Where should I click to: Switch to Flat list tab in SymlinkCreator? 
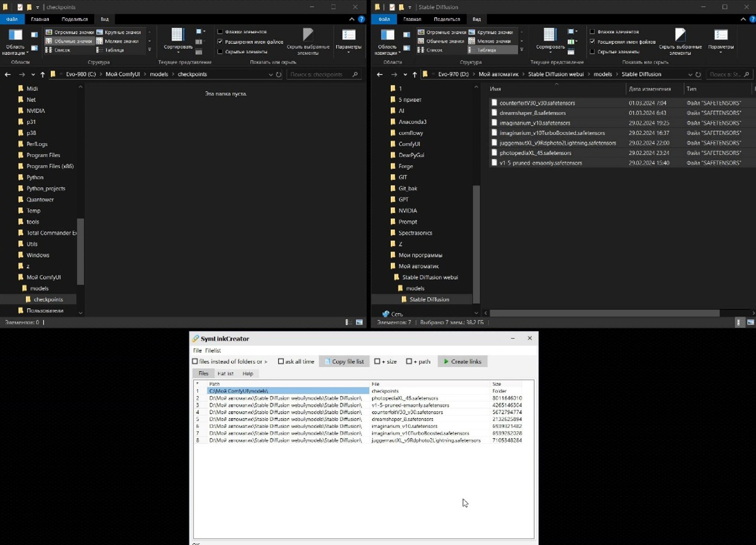(225, 374)
